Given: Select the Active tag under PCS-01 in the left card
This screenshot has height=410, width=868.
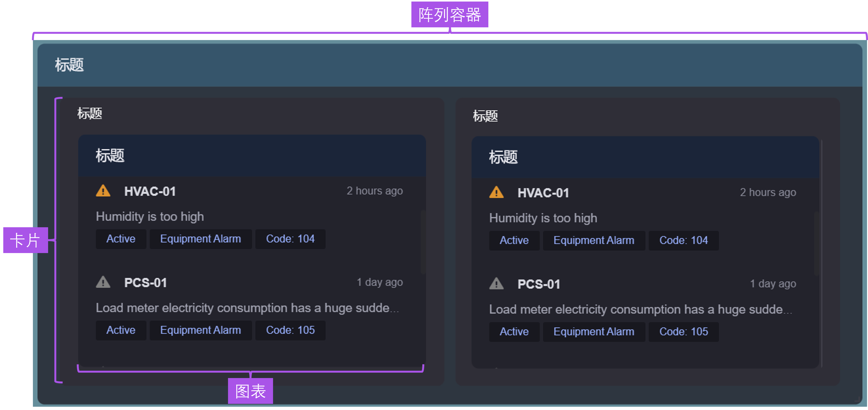Looking at the screenshot, I should 121,330.
